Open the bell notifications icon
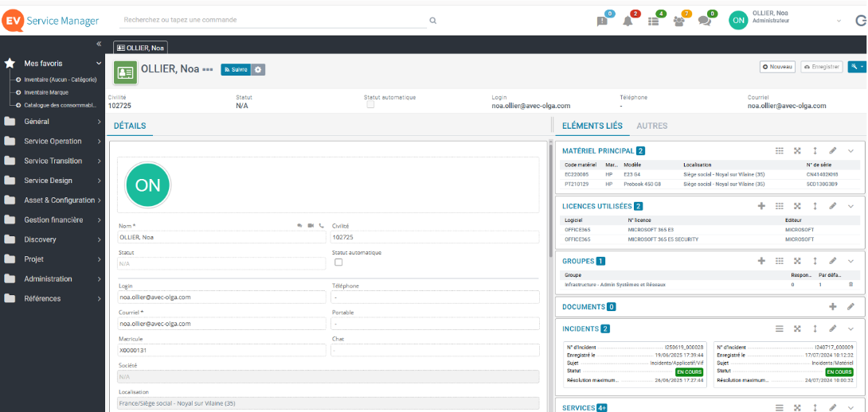This screenshot has width=868, height=412. click(x=628, y=21)
